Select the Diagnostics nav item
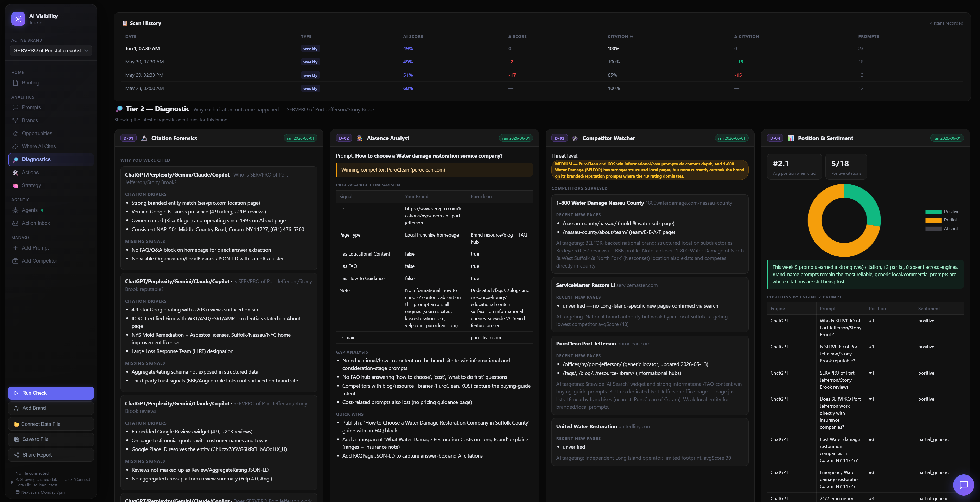The image size is (980, 502). 51,160
